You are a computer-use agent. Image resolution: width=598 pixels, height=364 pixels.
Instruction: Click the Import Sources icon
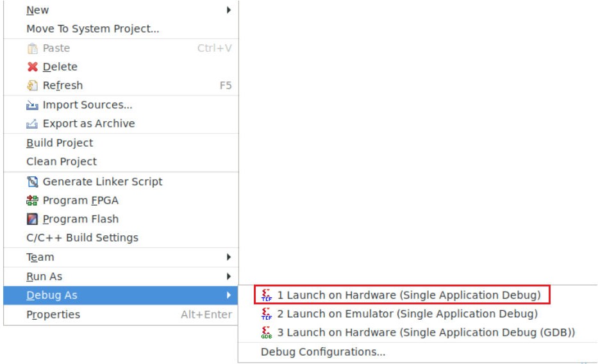pyautogui.click(x=33, y=105)
